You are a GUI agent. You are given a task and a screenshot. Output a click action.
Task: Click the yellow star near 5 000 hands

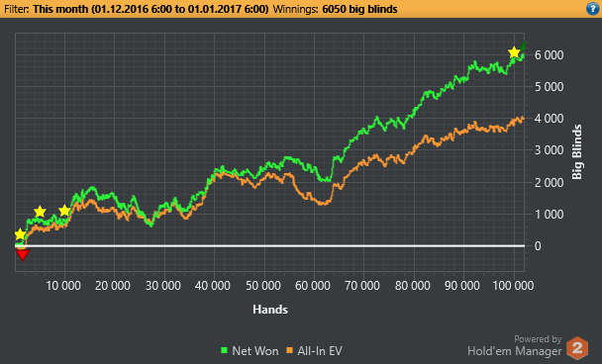(x=40, y=212)
